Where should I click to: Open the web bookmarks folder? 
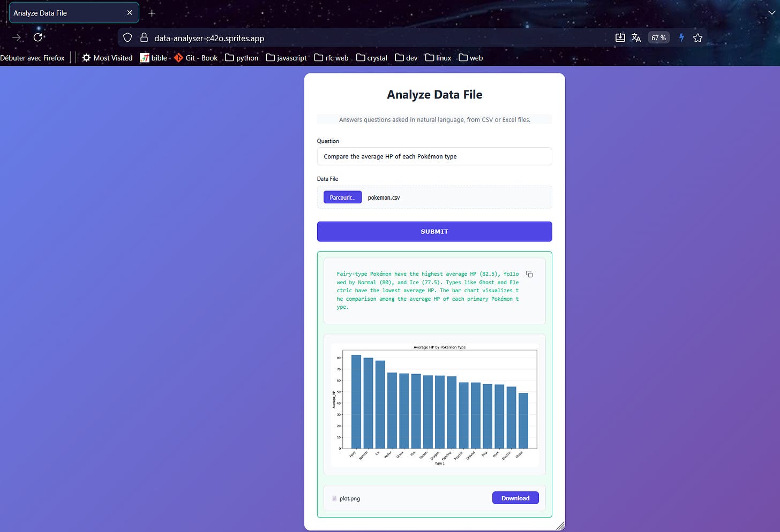click(x=471, y=58)
